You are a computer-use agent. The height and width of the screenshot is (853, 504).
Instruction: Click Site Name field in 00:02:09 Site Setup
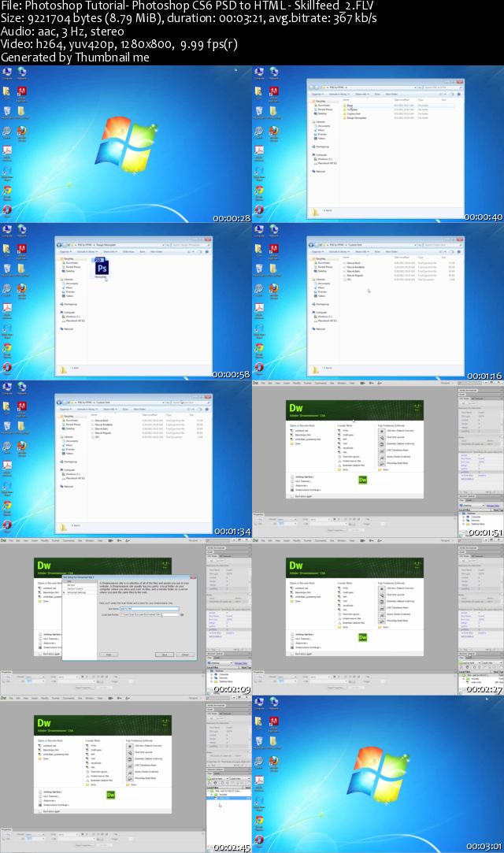149,609
